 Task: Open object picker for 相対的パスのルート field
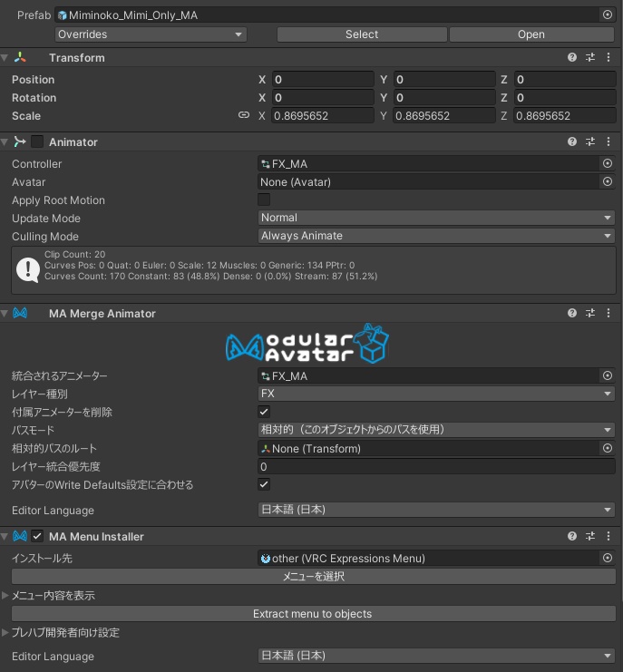(608, 448)
